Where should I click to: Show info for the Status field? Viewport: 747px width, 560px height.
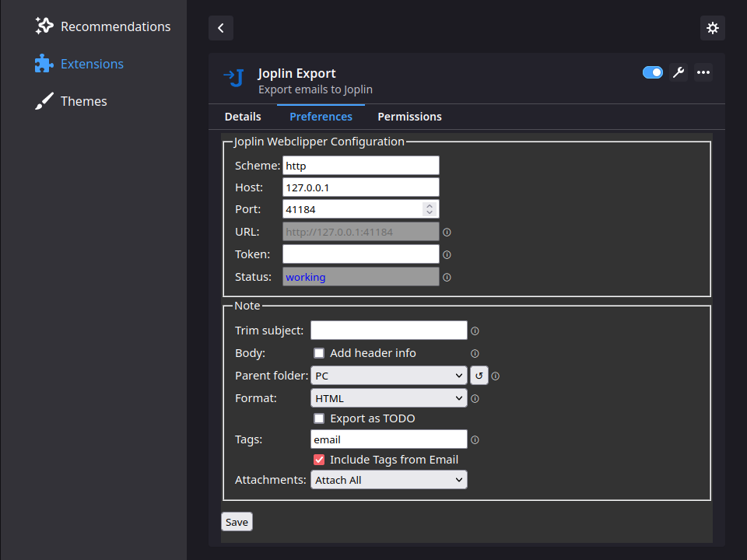(x=447, y=277)
